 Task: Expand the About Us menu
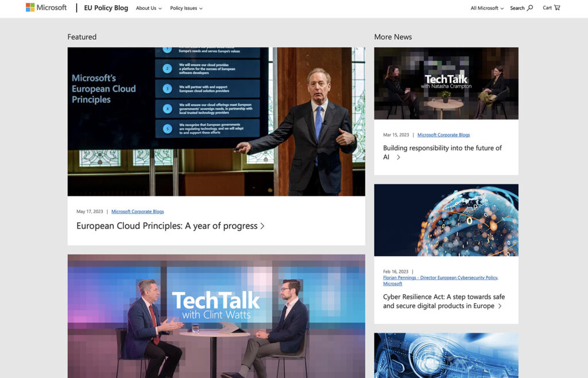[149, 8]
